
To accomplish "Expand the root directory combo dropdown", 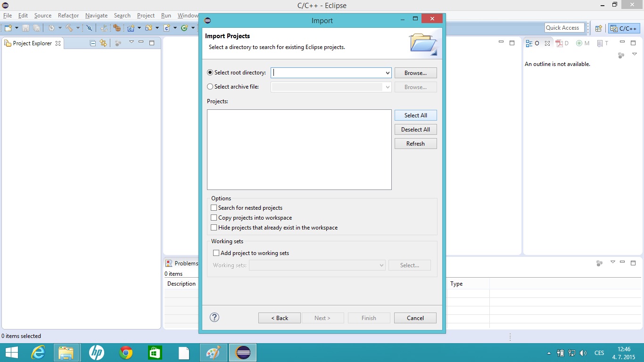I will (x=388, y=73).
